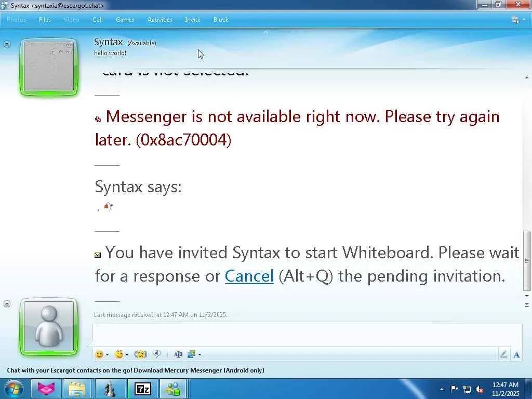Image resolution: width=532 pixels, height=399 pixels.
Task: Click inside the message input box
Action: click(307, 335)
